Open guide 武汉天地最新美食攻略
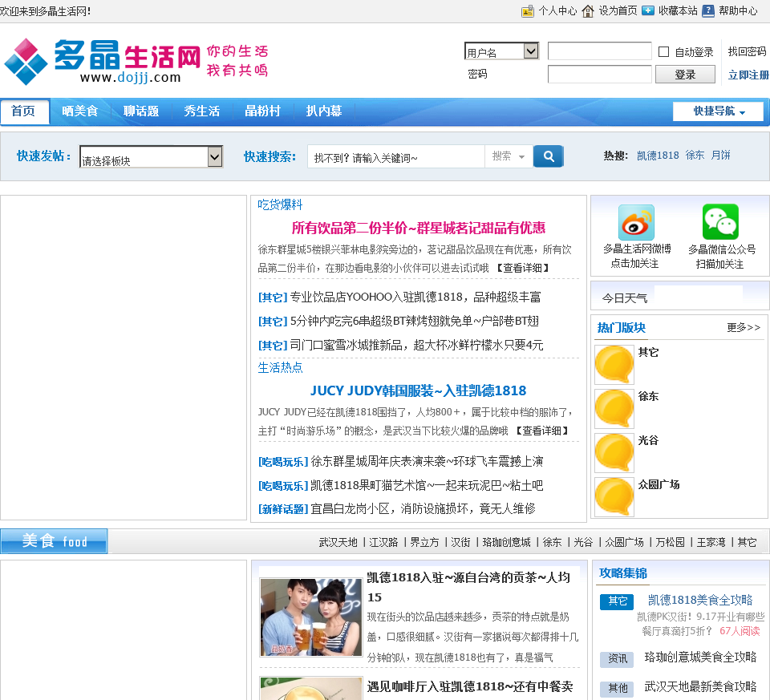Viewport: 770px width, 700px height. point(700,686)
